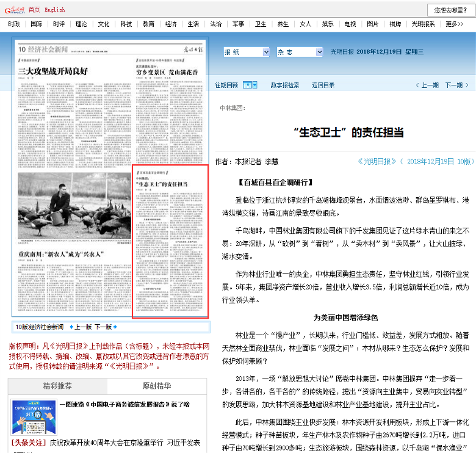Open the 军事 navigation item
The width and height of the screenshot is (476, 453).
(238, 24)
